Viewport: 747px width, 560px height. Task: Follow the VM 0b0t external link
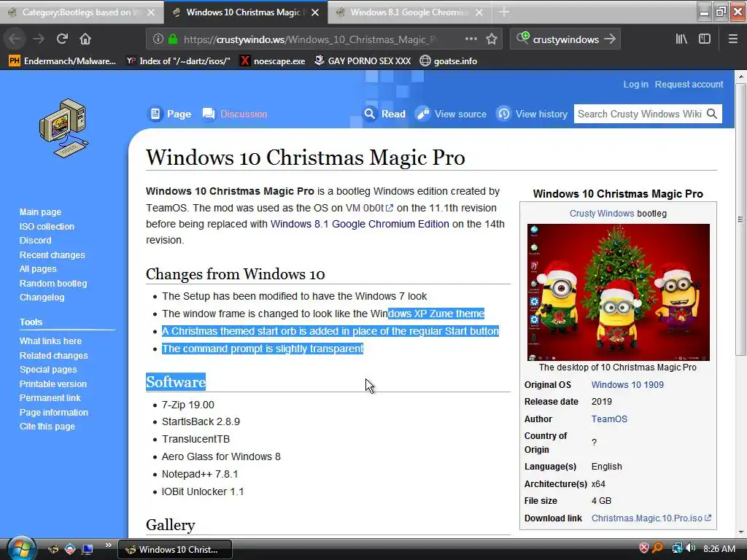pos(369,208)
